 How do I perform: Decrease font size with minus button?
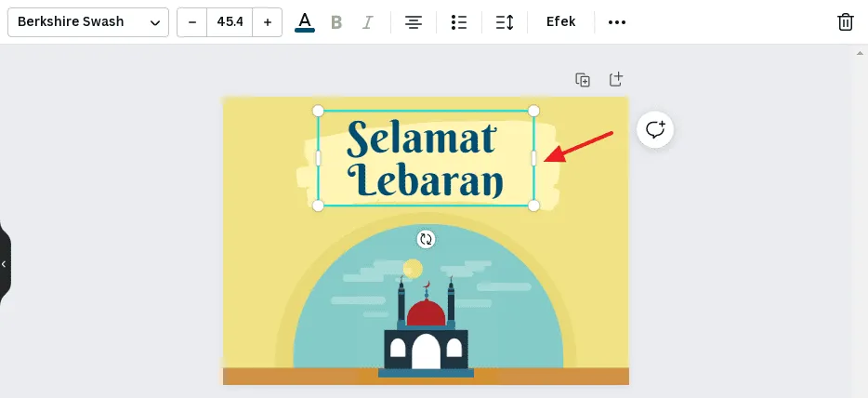coord(192,22)
